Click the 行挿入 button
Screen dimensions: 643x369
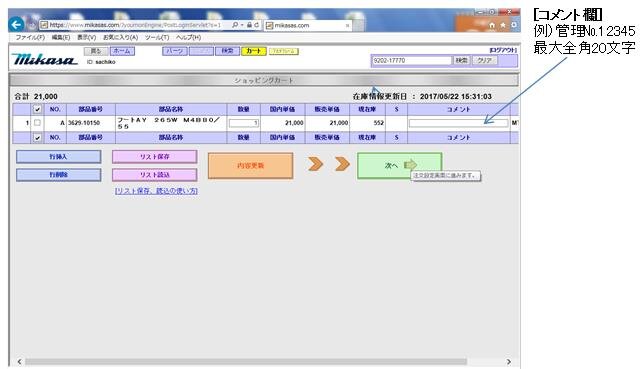[x=59, y=157]
